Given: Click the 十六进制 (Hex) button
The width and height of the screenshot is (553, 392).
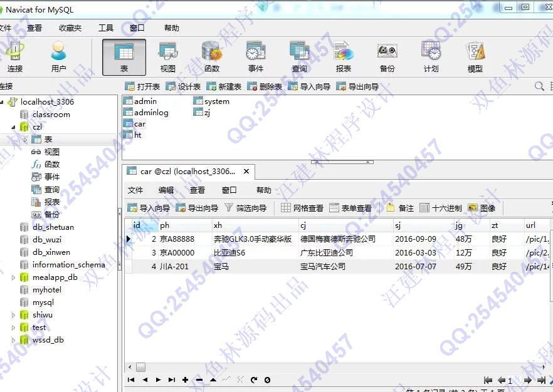Looking at the screenshot, I should (x=441, y=208).
